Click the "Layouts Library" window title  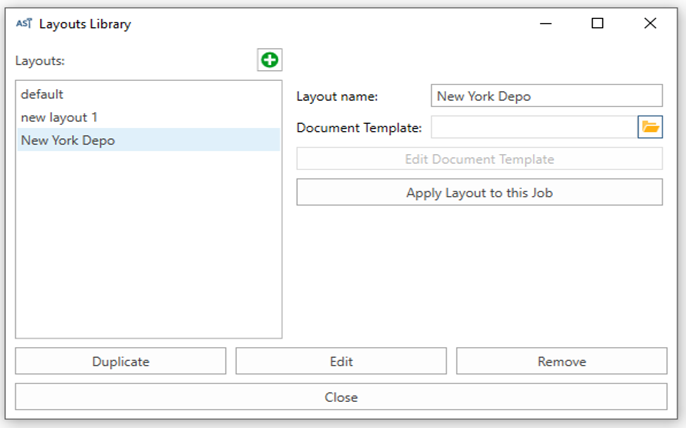[85, 24]
